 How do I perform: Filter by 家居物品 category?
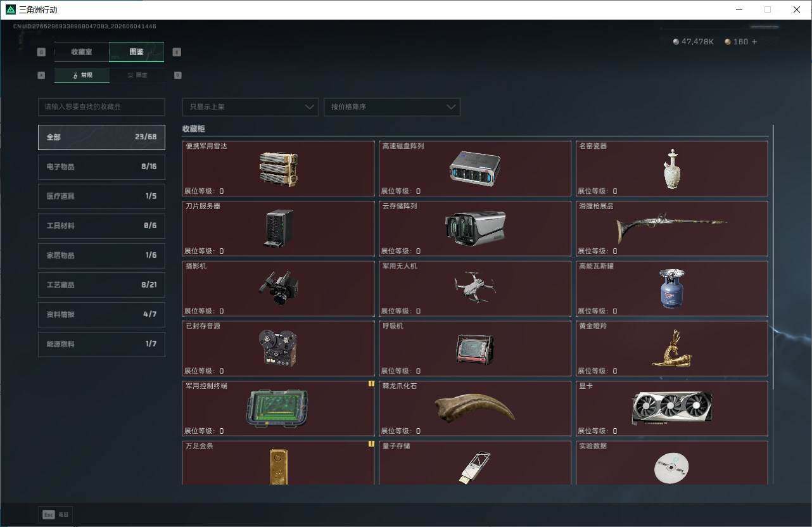(x=101, y=255)
